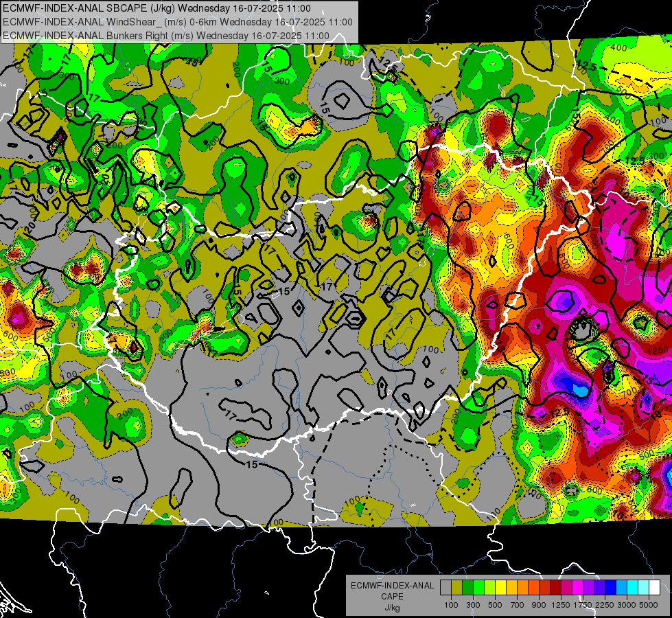
Task: Select the 2250 legend tick label
Action: click(605, 605)
